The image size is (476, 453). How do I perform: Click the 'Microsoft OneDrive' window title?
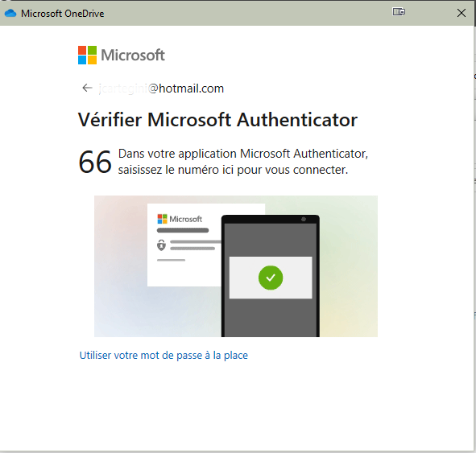[x=63, y=14]
